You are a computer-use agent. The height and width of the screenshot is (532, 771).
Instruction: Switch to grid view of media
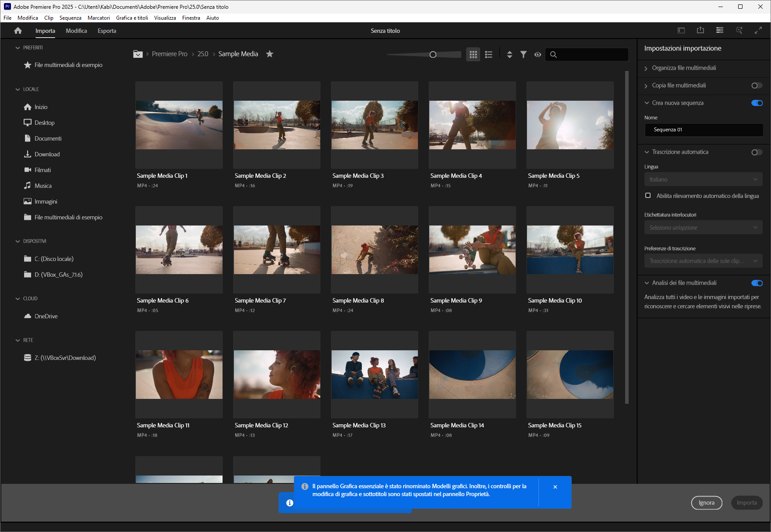(x=473, y=54)
